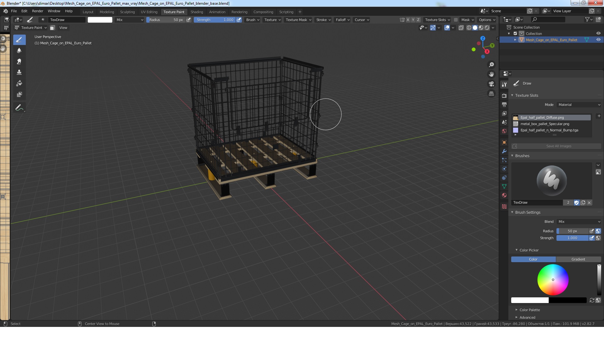Switch to the Shading workspace tab
This screenshot has width=604, height=364.
(x=197, y=12)
